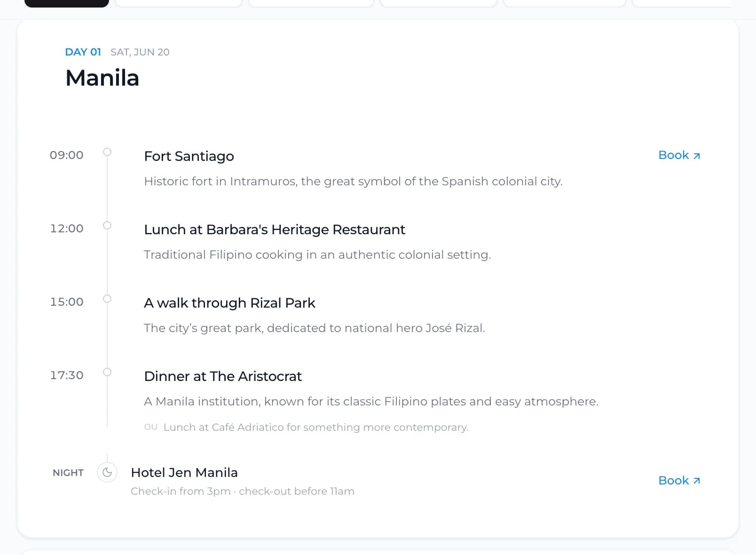Switch to the second tab at top
The width and height of the screenshot is (756, 555).
[x=179, y=3]
